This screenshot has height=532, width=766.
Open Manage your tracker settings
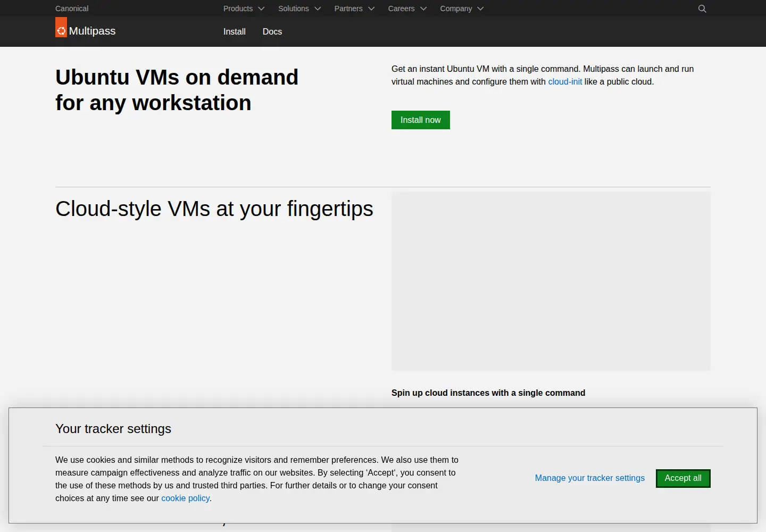coord(590,478)
